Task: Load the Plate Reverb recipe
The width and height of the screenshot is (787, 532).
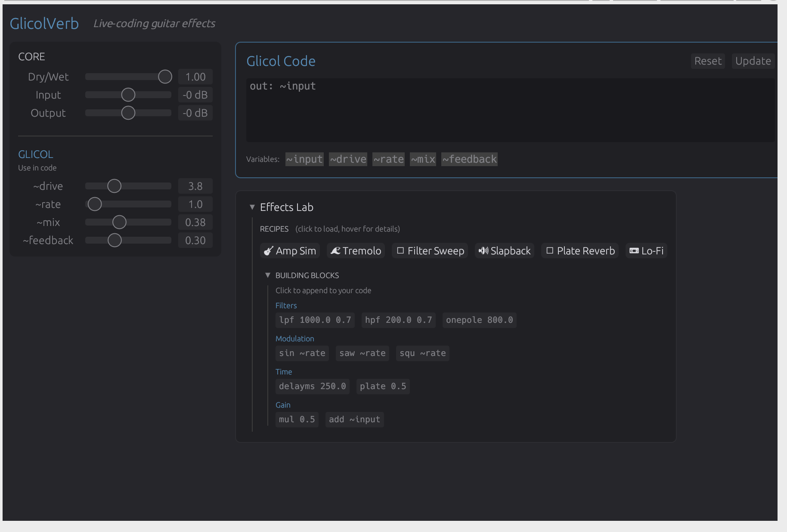Action: tap(580, 251)
